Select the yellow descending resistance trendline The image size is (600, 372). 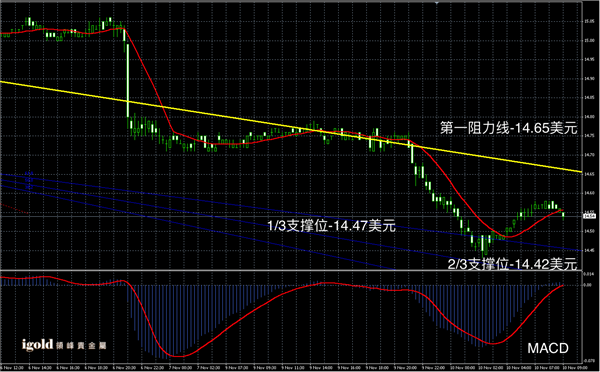(x=291, y=127)
